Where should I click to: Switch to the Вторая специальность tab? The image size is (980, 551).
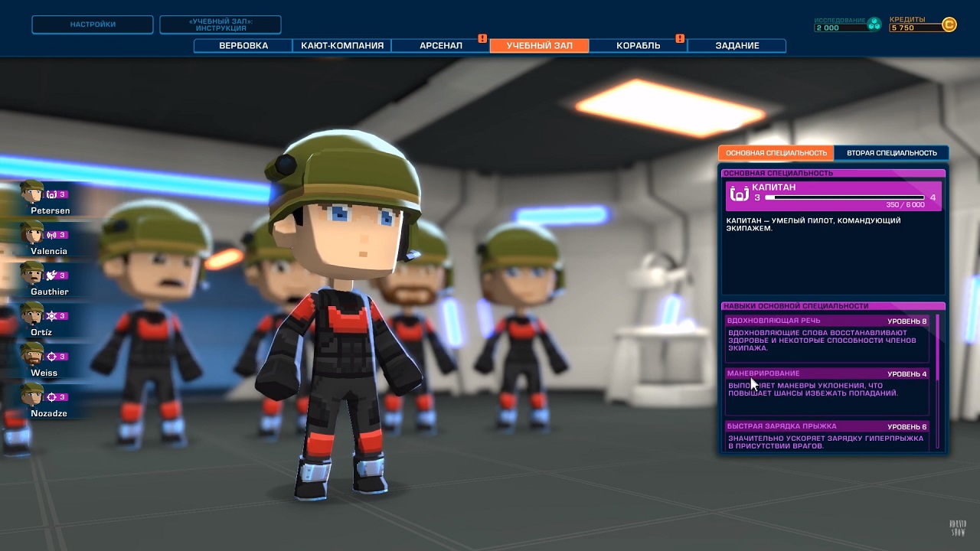tap(891, 153)
